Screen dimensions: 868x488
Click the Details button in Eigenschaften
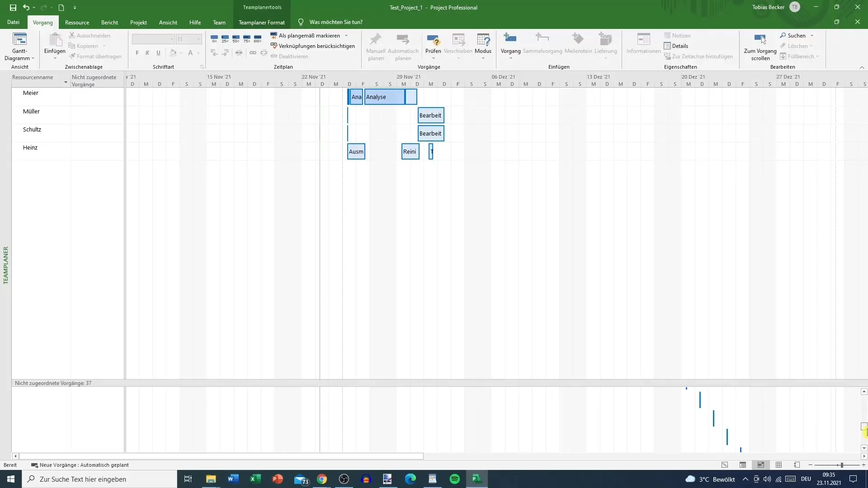click(679, 46)
